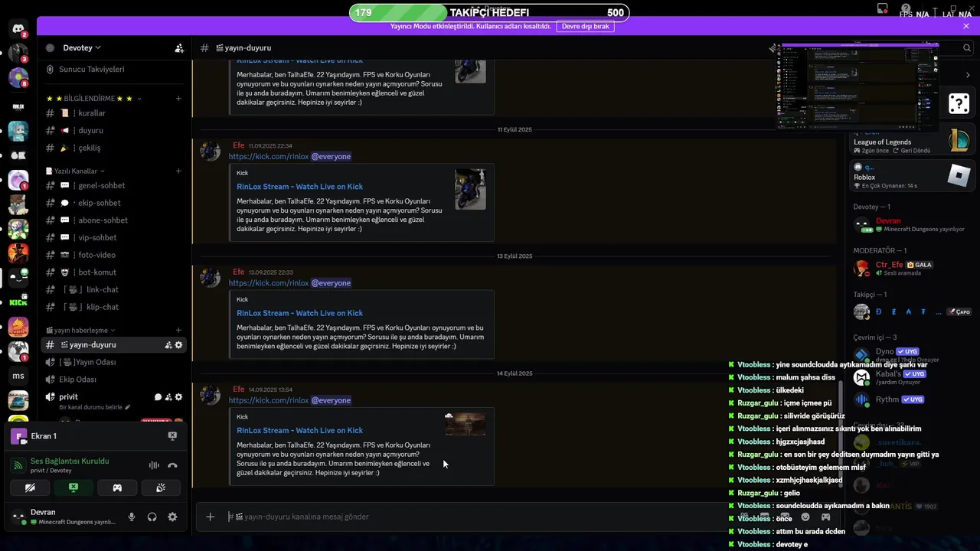The image size is (980, 551).
Task: Join Ekip Odası voice channel
Action: point(115,380)
